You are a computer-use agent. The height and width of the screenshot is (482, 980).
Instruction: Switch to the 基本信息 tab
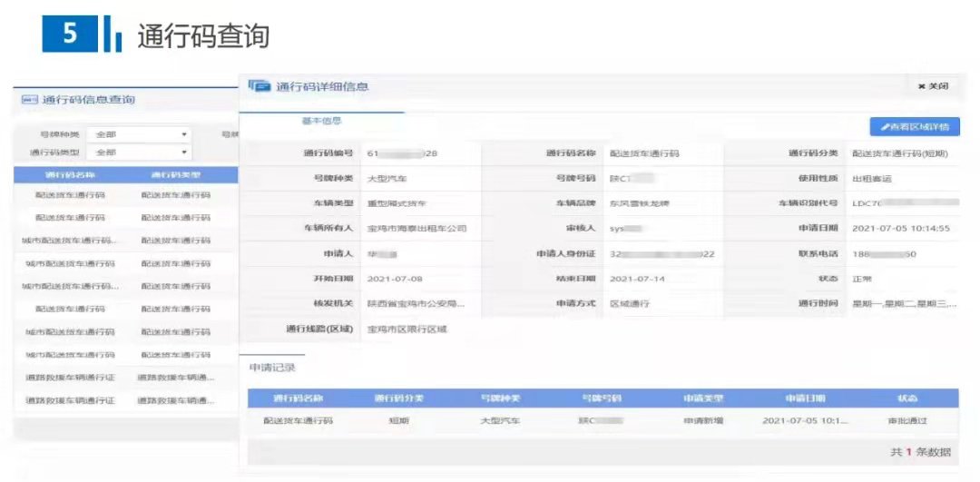coord(321,121)
